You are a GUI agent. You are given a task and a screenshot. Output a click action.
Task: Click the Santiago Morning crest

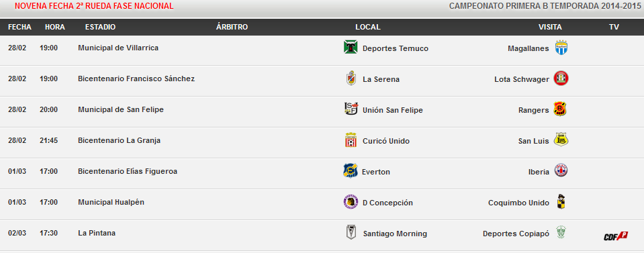tap(351, 233)
